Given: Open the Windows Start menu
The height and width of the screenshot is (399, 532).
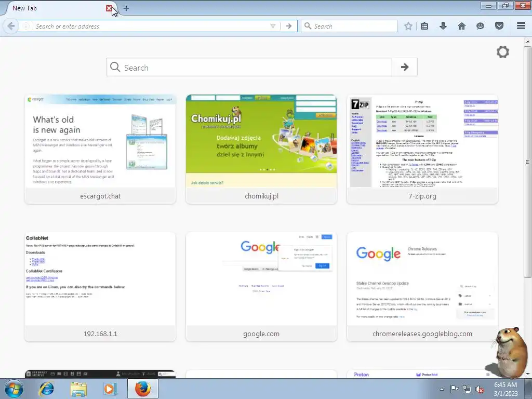Looking at the screenshot, I should 14,389.
